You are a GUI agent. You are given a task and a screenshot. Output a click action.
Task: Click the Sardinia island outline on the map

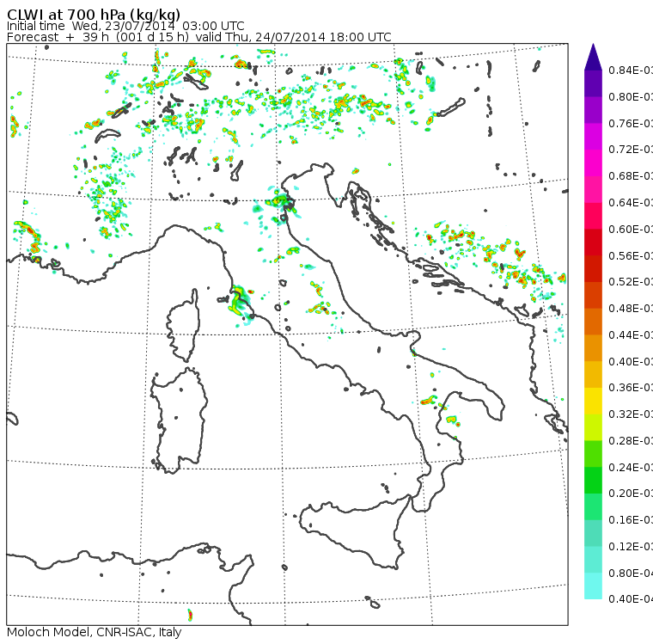179,420
